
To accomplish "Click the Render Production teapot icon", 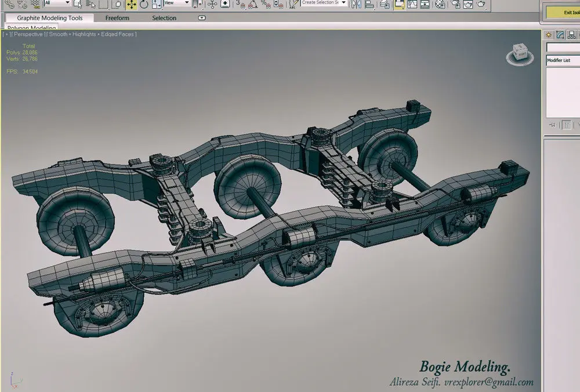I will pyautogui.click(x=481, y=4).
